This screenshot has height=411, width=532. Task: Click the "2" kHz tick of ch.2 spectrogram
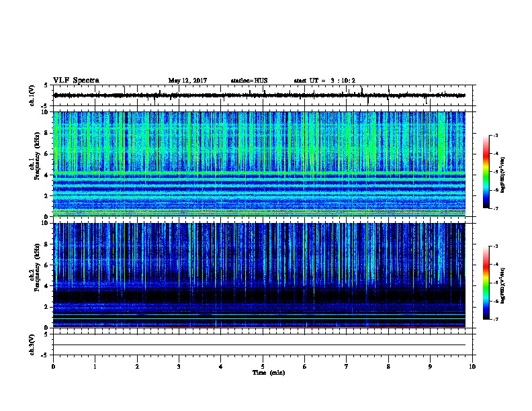46,307
